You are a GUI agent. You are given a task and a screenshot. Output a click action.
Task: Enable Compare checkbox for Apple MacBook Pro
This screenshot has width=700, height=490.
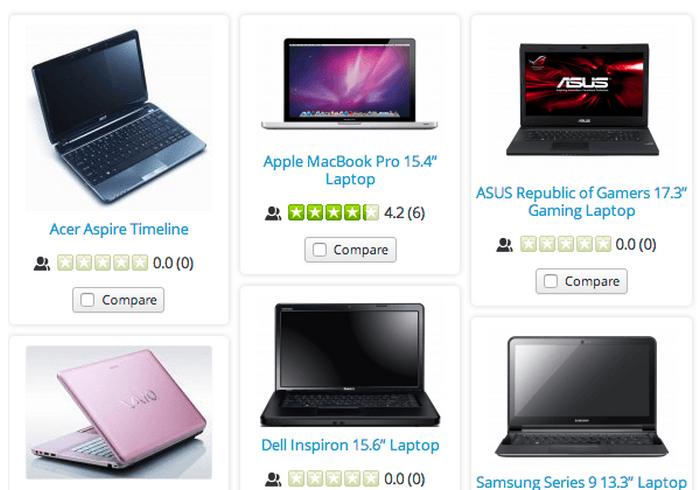(x=320, y=249)
